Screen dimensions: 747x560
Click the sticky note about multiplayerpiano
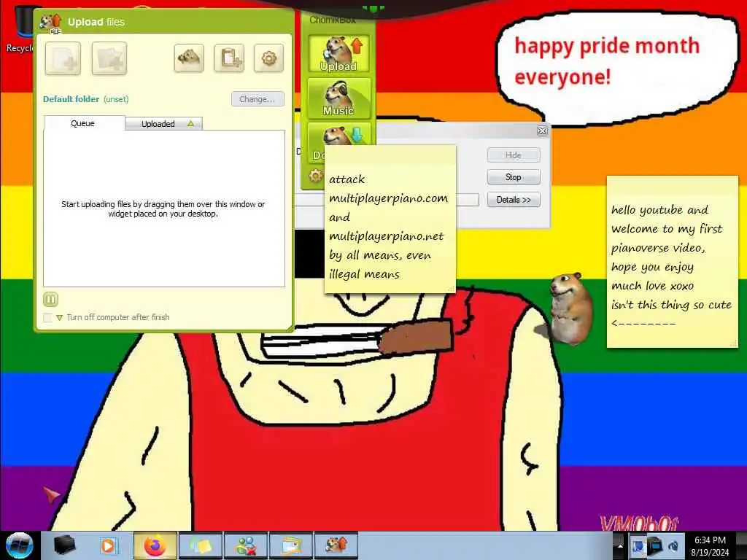(390, 219)
